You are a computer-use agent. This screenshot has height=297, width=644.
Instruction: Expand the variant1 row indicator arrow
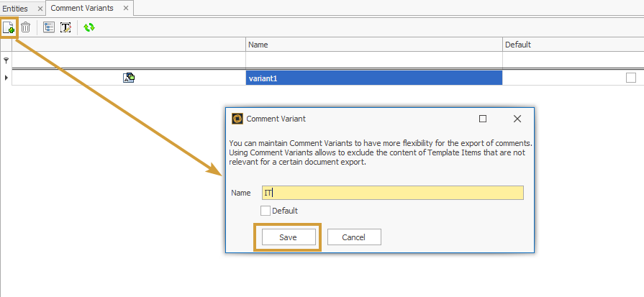pos(6,78)
